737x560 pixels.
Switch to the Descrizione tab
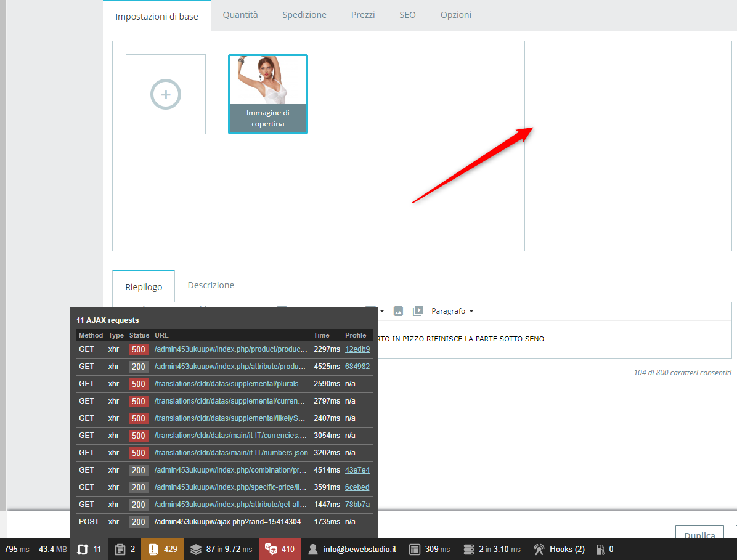point(211,285)
